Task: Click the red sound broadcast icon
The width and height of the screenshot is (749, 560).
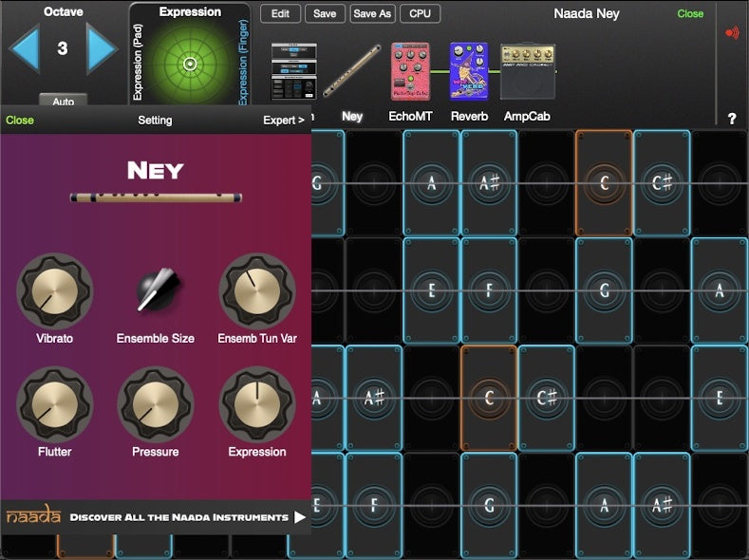Action: [732, 32]
